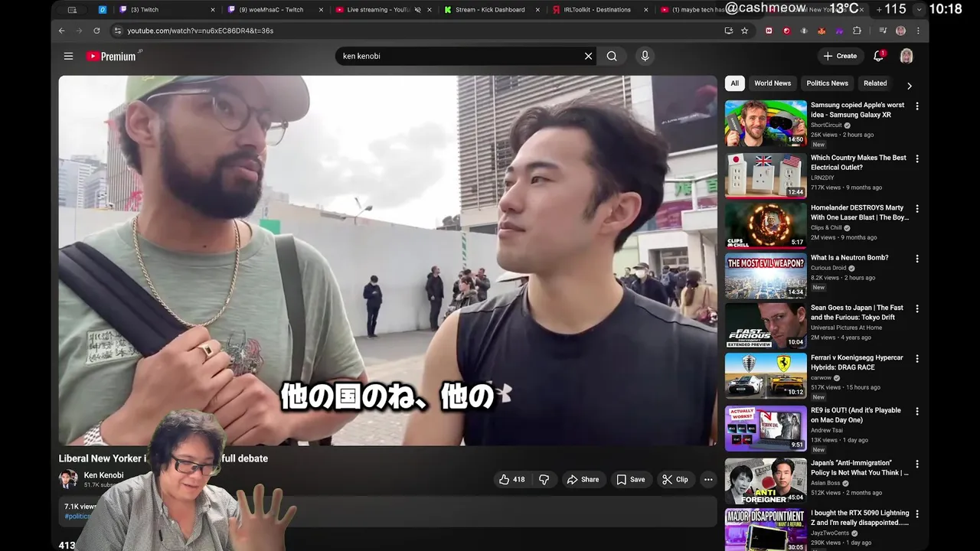Open RTX 5090 Lightning Z video thumbnail
Viewport: 980px width, 551px height.
pos(766,530)
